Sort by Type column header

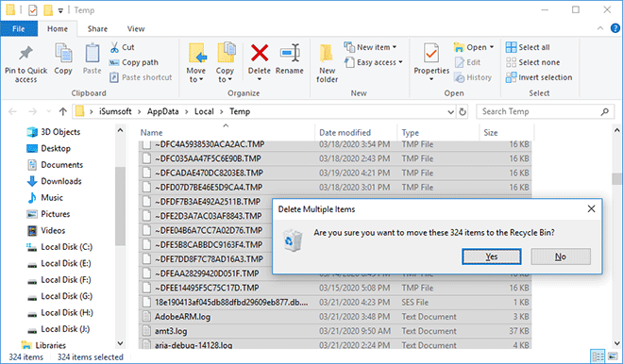coord(438,133)
